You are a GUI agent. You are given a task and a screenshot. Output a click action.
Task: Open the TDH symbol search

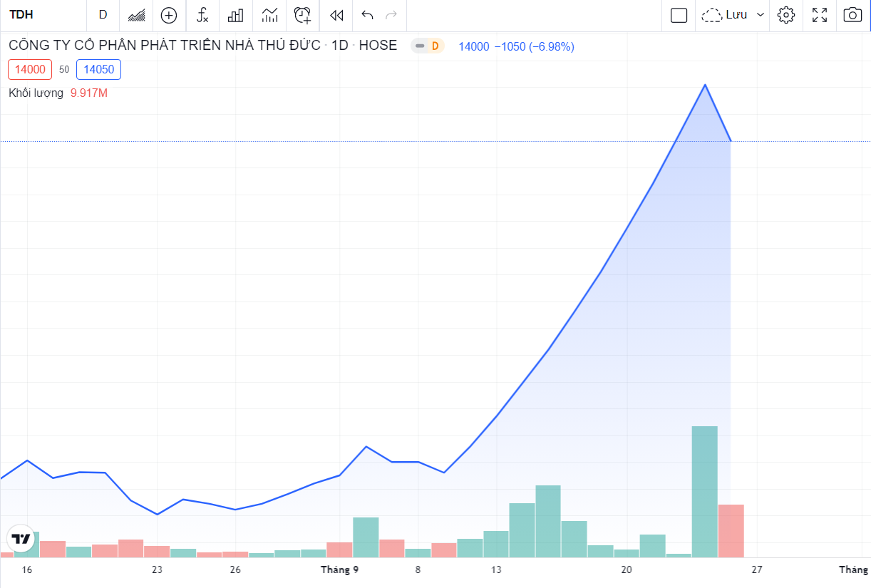tap(21, 15)
